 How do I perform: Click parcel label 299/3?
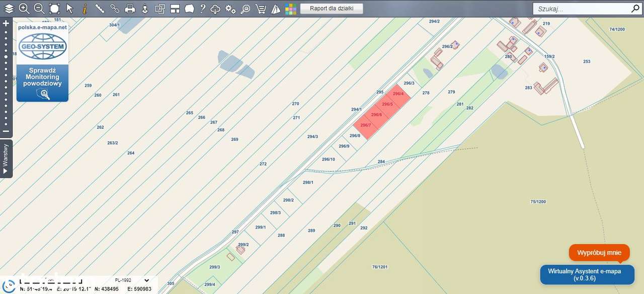[214, 267]
